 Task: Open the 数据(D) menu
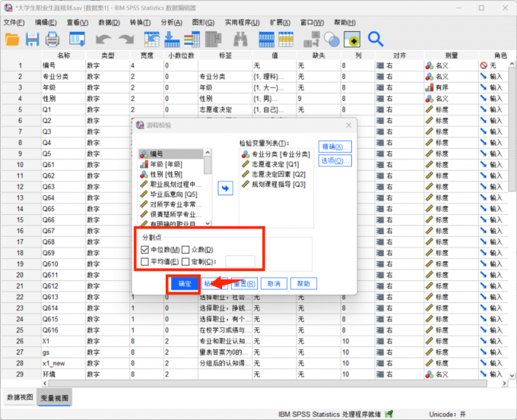coord(109,22)
